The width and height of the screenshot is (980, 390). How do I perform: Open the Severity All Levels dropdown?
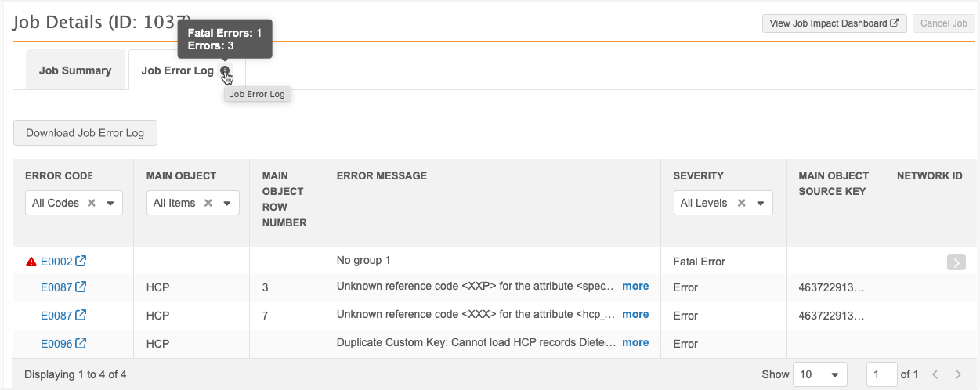click(760, 203)
